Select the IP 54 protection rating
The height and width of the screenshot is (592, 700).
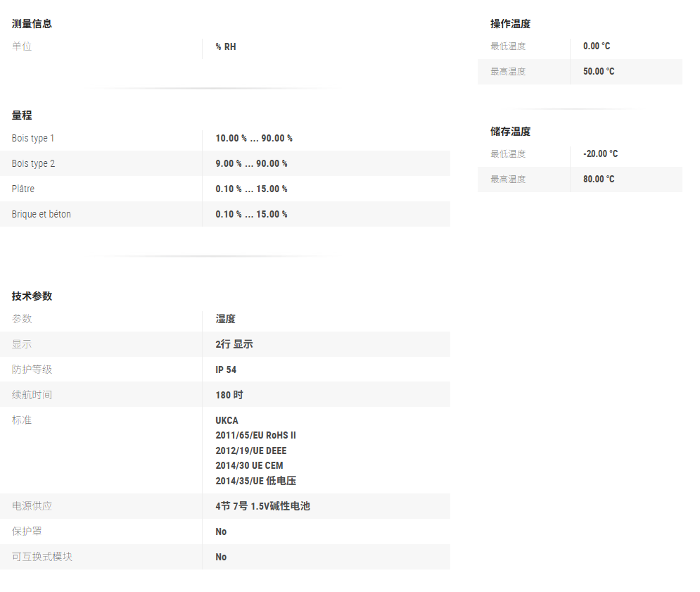(x=226, y=370)
